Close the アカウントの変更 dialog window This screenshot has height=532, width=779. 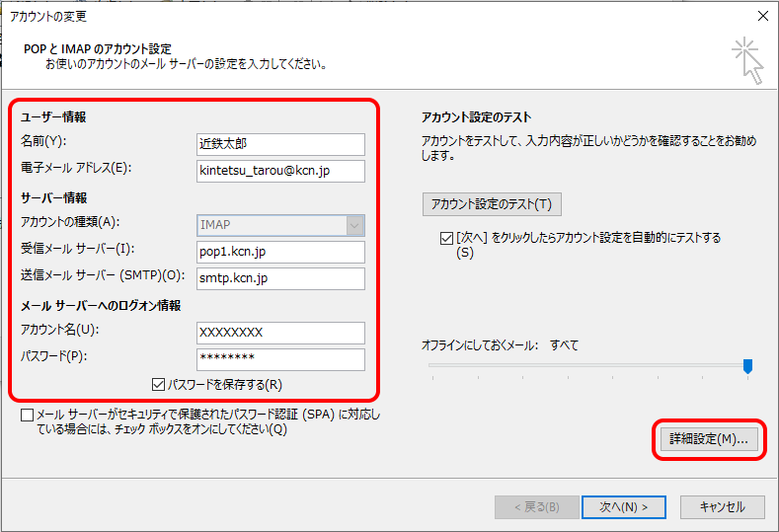point(762,16)
